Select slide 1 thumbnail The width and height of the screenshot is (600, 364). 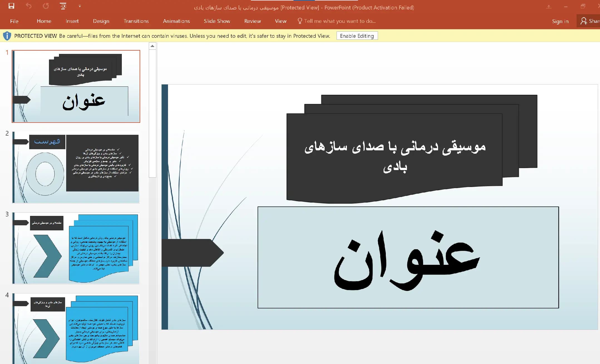tap(76, 86)
